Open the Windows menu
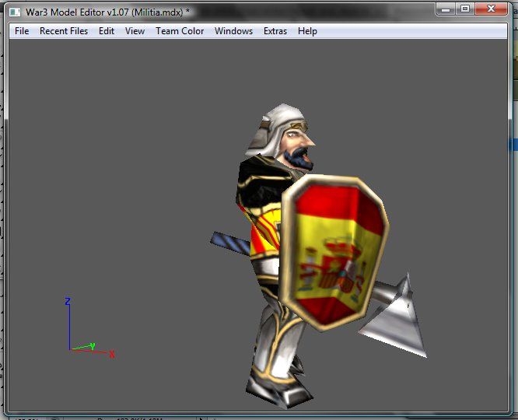Screen dimensions: 518x420 233,31
